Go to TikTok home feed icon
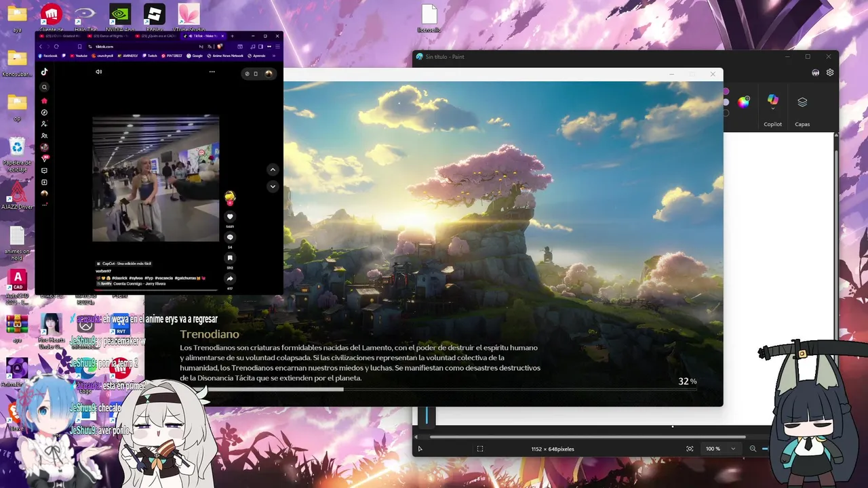 pos(44,101)
